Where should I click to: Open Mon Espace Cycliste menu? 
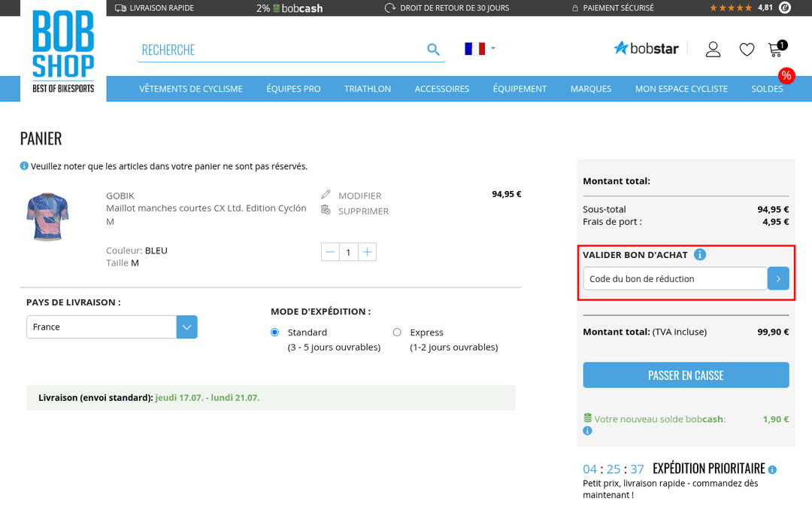click(681, 89)
